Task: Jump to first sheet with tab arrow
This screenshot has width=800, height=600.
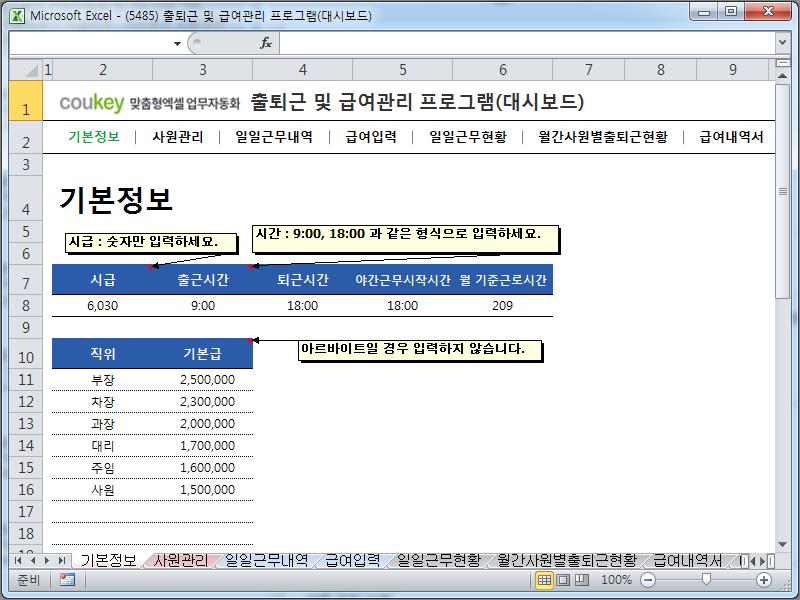Action: tap(18, 561)
